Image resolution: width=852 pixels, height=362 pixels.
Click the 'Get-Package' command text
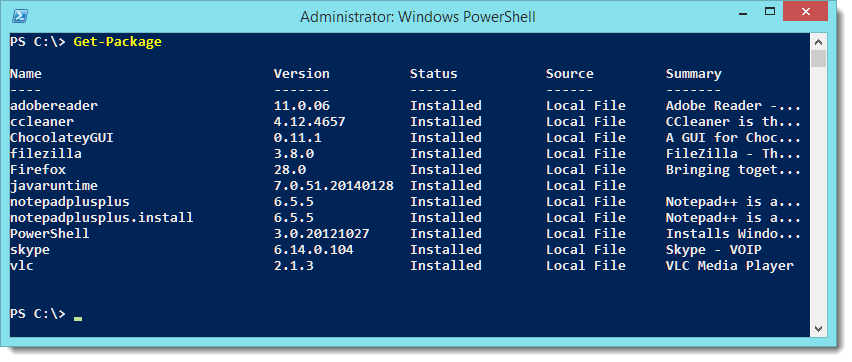117,42
